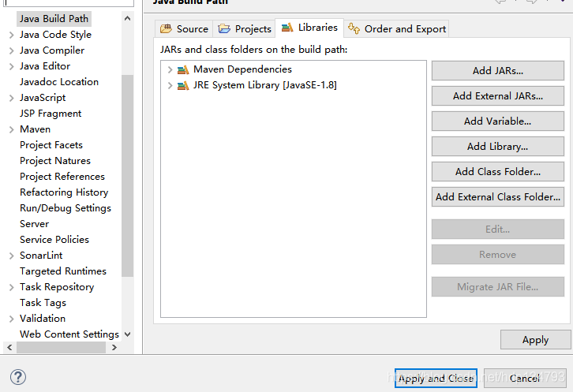The width and height of the screenshot is (573, 392).
Task: Click the JRE System Library icon
Action: 183,85
